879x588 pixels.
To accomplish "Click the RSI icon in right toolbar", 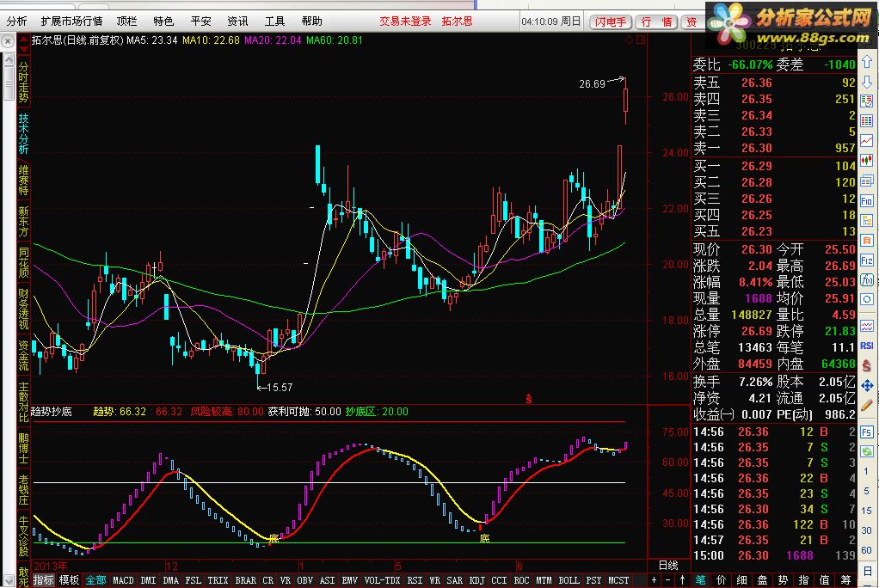I will [867, 346].
